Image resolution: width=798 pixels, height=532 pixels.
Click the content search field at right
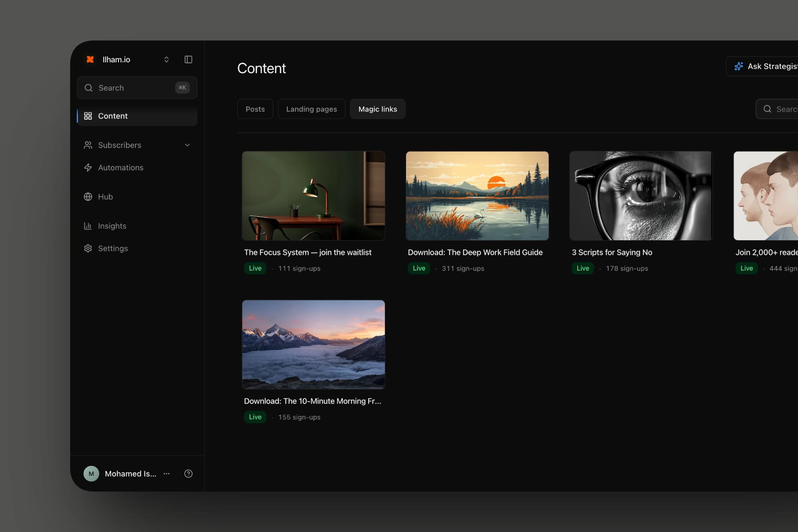[777, 109]
